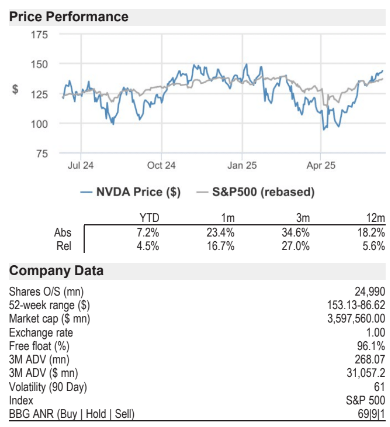
Task: Click the Apr 25 axis label
Action: (321, 165)
